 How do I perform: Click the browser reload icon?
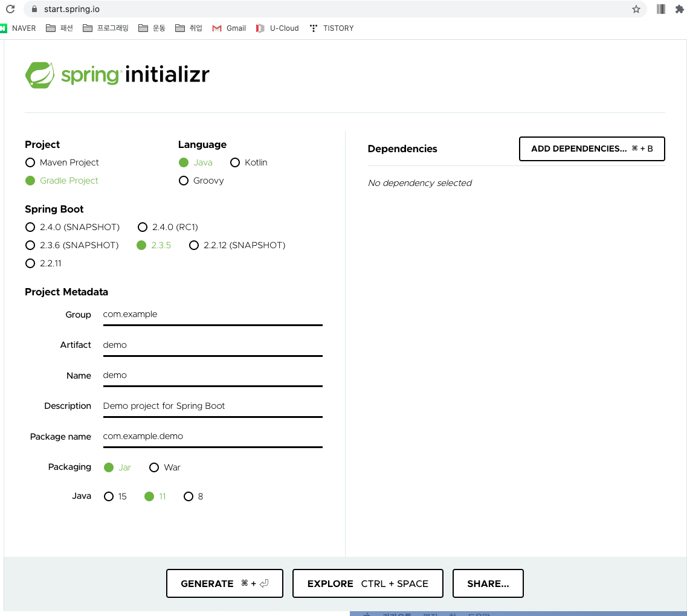point(10,8)
